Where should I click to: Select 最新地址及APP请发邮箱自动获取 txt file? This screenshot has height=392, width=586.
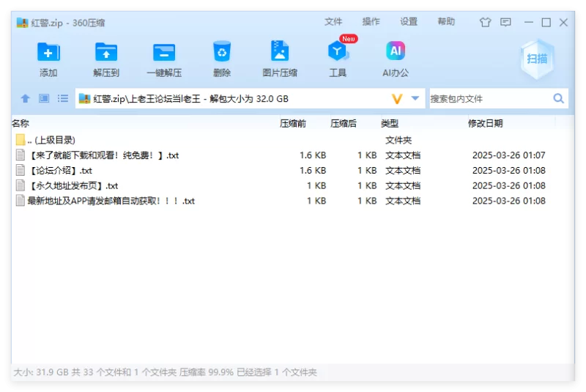293,201
